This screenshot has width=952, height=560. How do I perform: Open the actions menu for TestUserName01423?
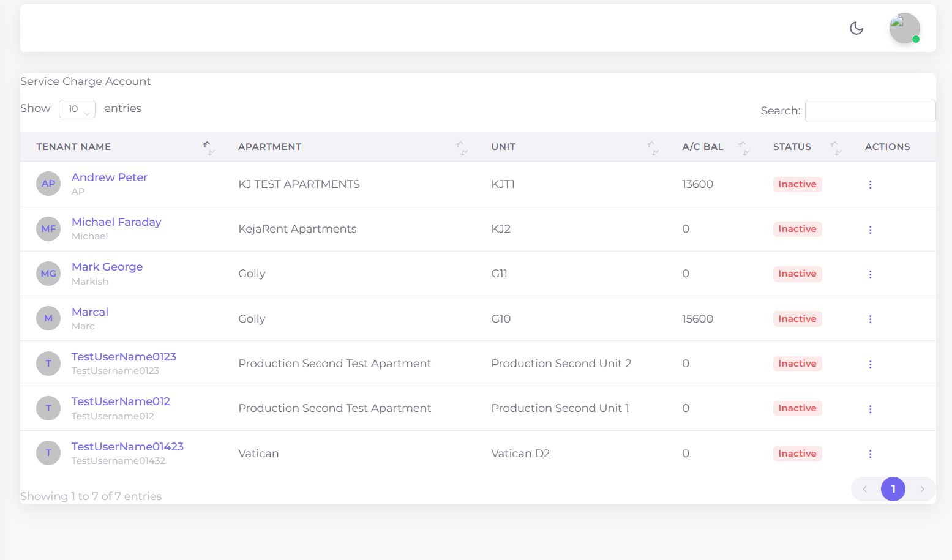tap(871, 454)
